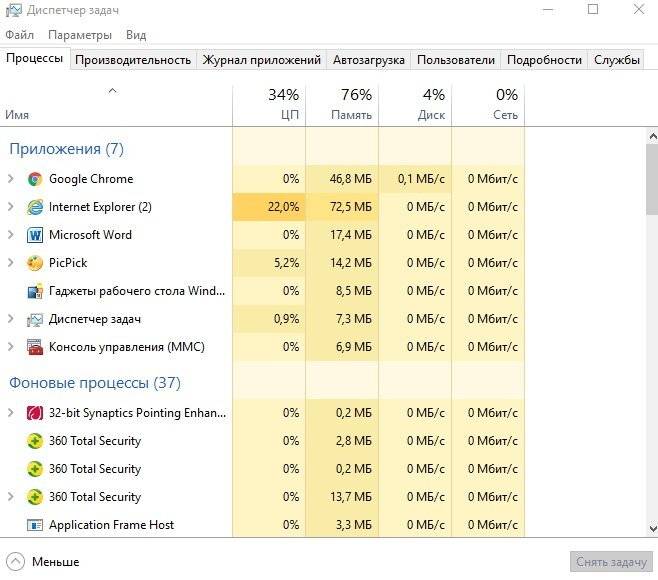This screenshot has height=580, width=658.
Task: Open the Параметры menu
Action: pyautogui.click(x=80, y=35)
